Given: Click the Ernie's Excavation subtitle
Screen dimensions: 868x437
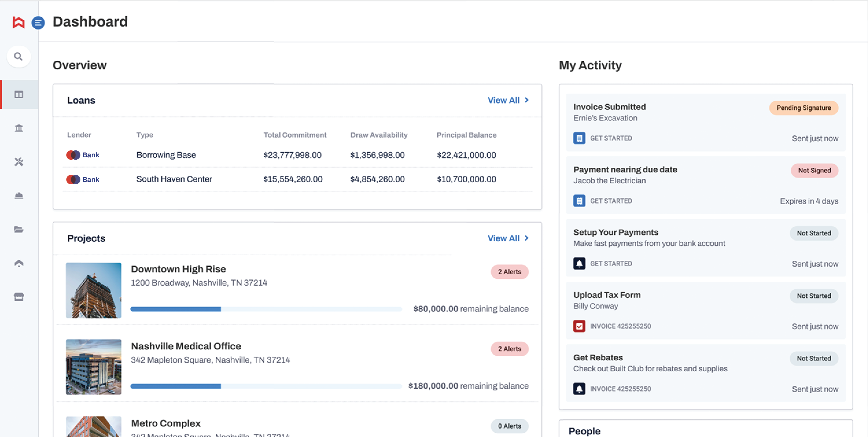Looking at the screenshot, I should [x=605, y=118].
